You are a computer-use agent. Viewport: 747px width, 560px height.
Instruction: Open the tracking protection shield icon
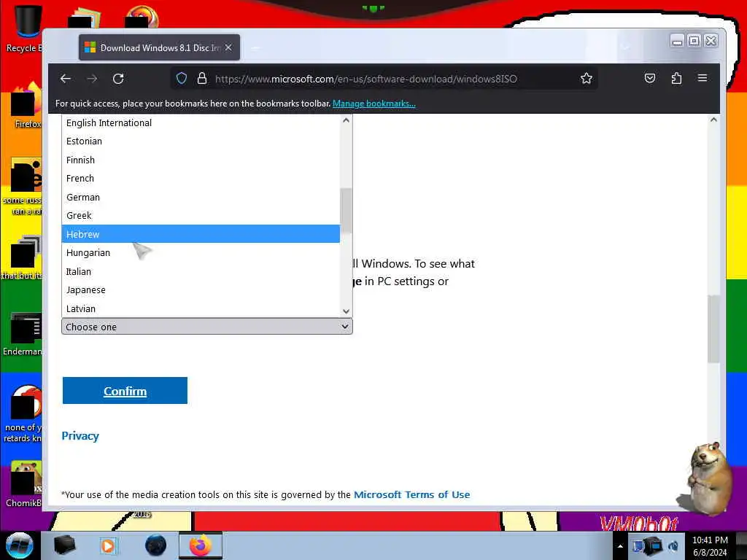pos(182,78)
